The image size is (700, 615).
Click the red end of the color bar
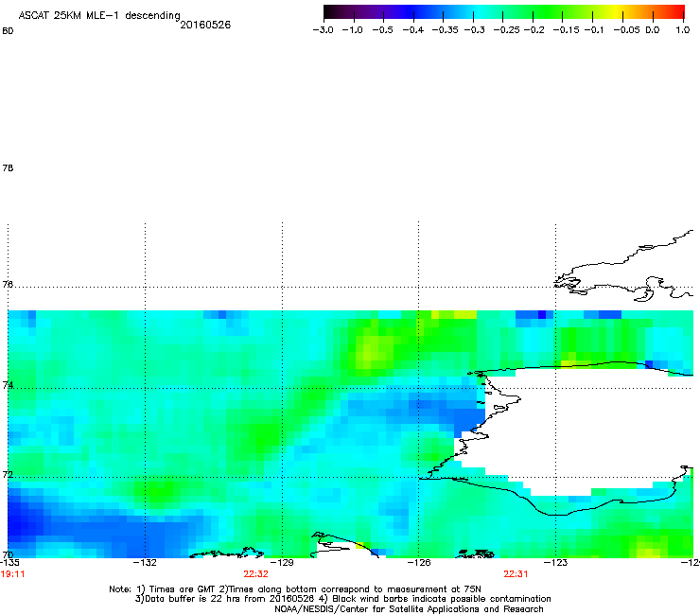(679, 11)
